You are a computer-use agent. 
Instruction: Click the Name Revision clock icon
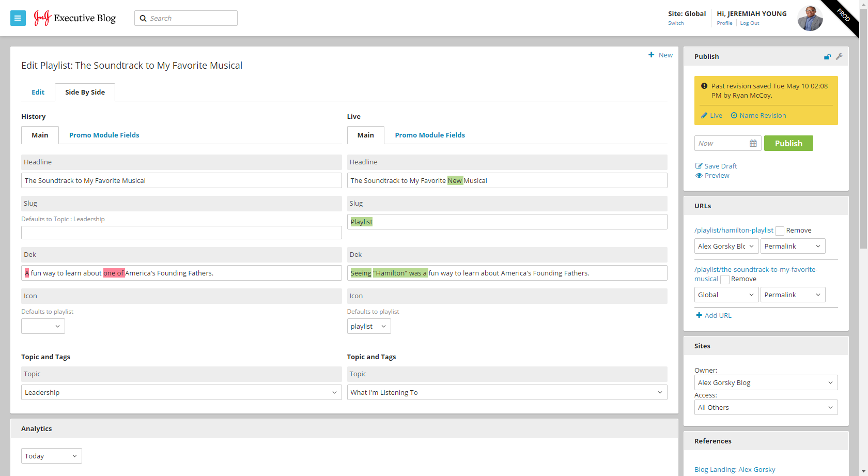[x=734, y=115]
